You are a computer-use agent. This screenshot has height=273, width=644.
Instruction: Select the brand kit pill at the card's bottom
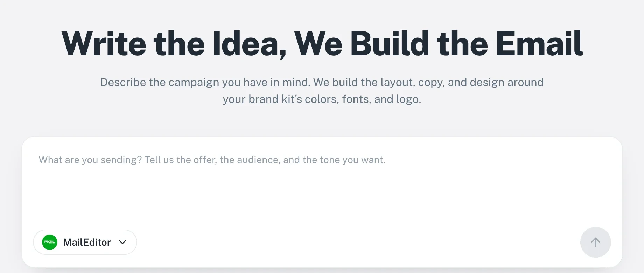point(85,242)
